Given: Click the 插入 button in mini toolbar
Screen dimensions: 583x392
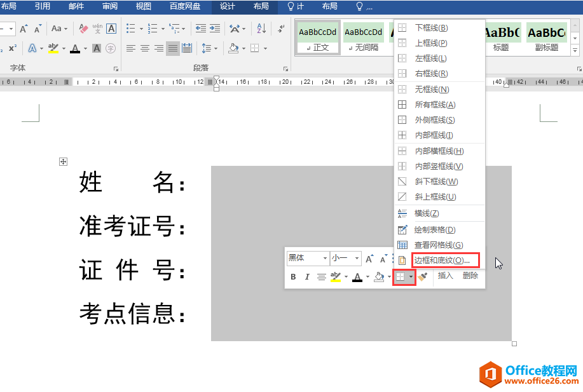Looking at the screenshot, I should (446, 276).
